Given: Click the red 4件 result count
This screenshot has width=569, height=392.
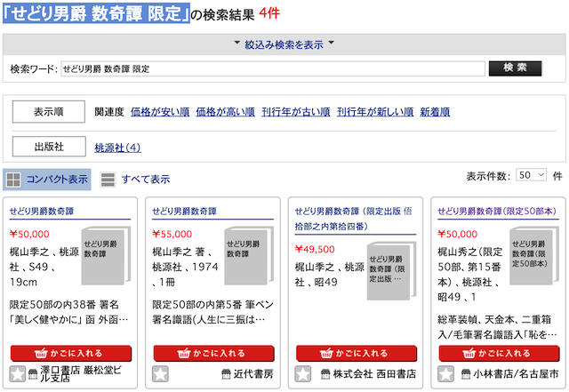Looking at the screenshot, I should 269,13.
